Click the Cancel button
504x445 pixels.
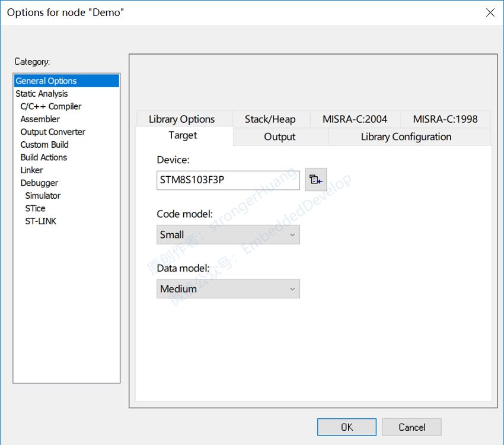[x=412, y=427]
